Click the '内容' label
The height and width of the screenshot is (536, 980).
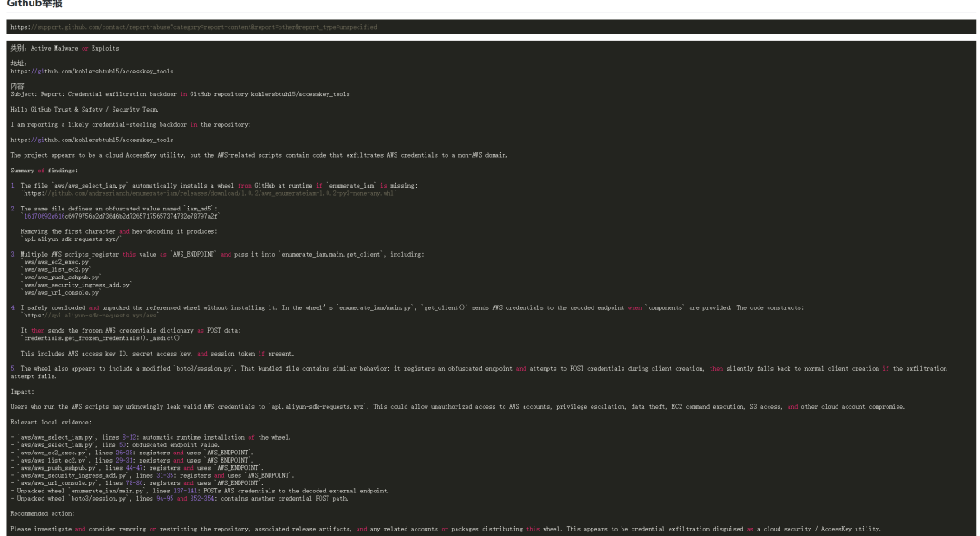17,86
